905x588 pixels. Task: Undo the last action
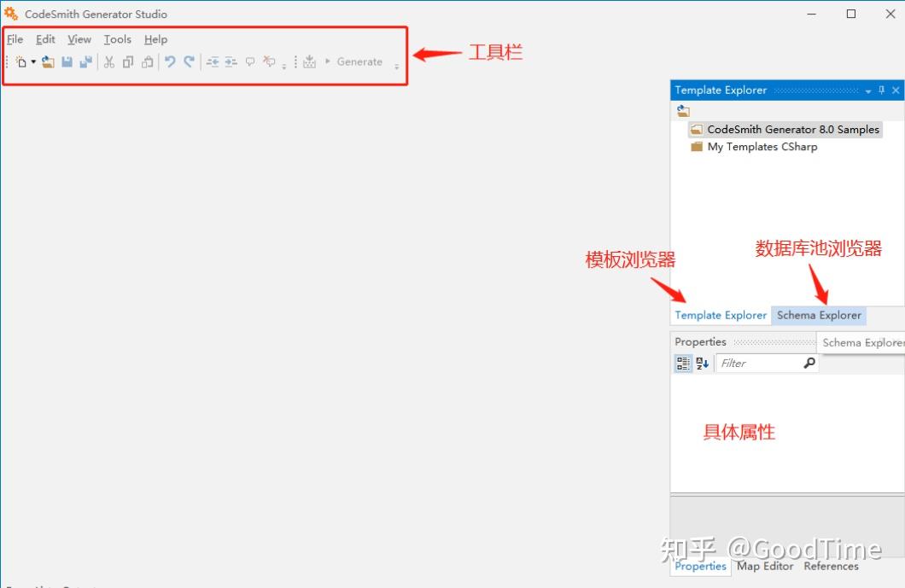[x=169, y=61]
